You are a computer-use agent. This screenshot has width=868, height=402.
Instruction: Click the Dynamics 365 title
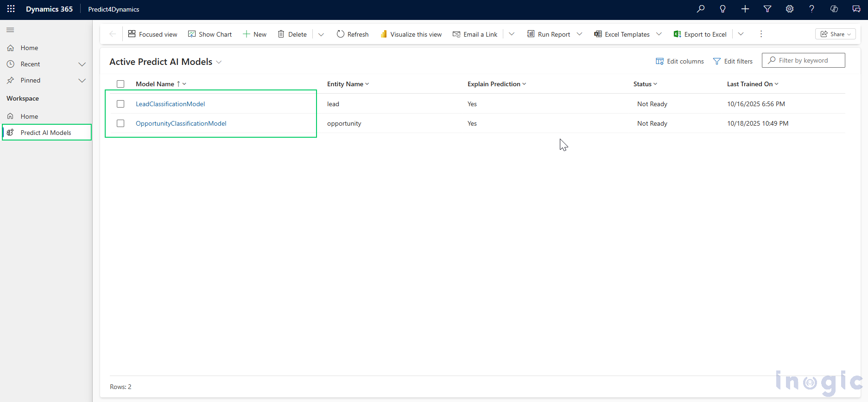pyautogui.click(x=49, y=9)
